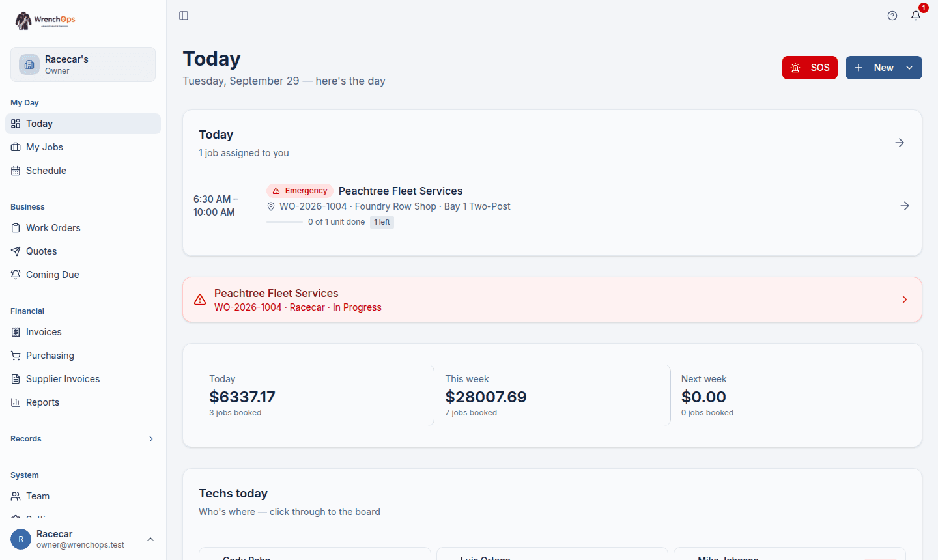Click the Emergency badge
This screenshot has width=938, height=560.
coord(300,191)
